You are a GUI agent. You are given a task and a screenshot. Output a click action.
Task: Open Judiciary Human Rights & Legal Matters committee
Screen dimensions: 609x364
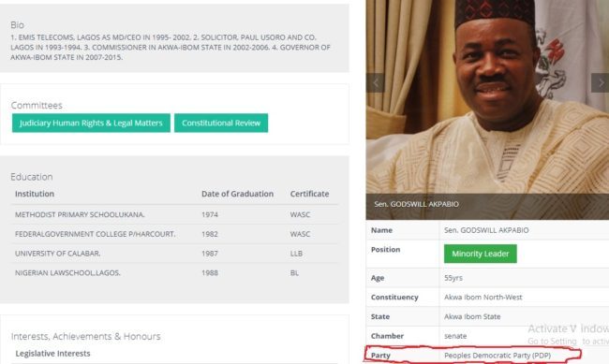(91, 123)
